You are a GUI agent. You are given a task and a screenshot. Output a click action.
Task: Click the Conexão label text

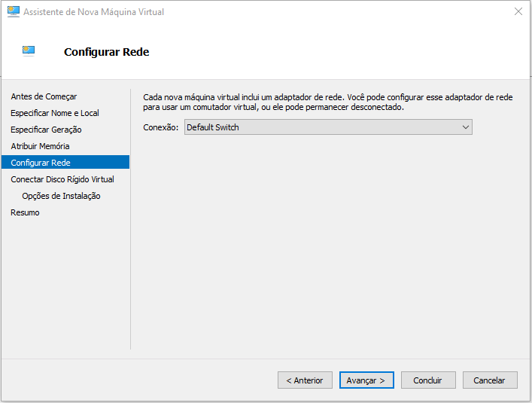coord(160,127)
